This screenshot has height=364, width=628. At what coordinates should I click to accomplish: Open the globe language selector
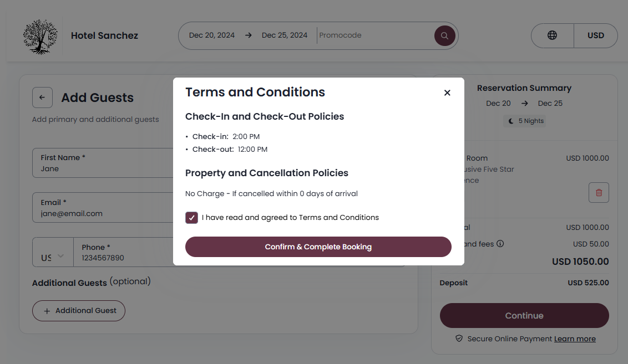click(552, 35)
